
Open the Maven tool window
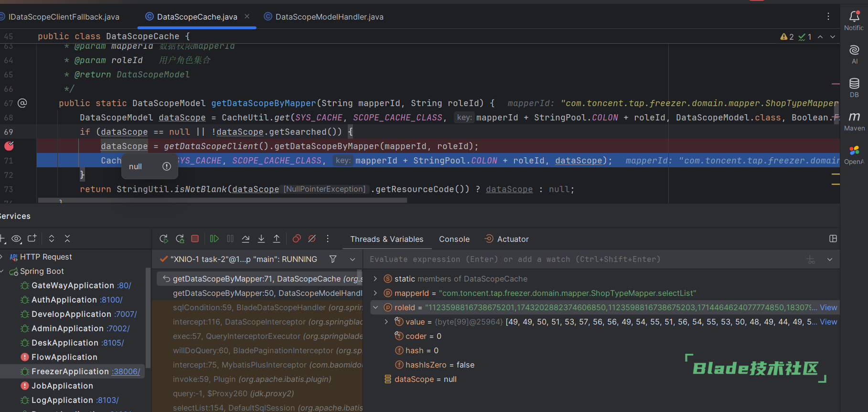pyautogui.click(x=854, y=121)
